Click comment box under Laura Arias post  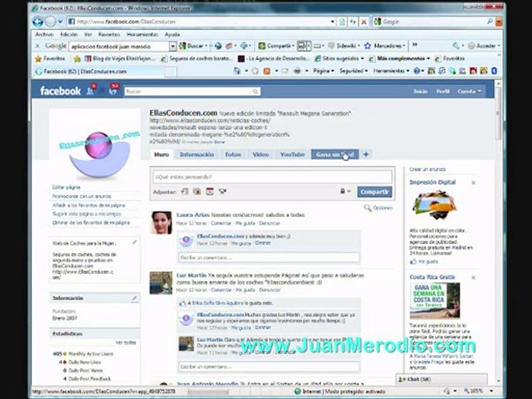pyautogui.click(x=269, y=258)
